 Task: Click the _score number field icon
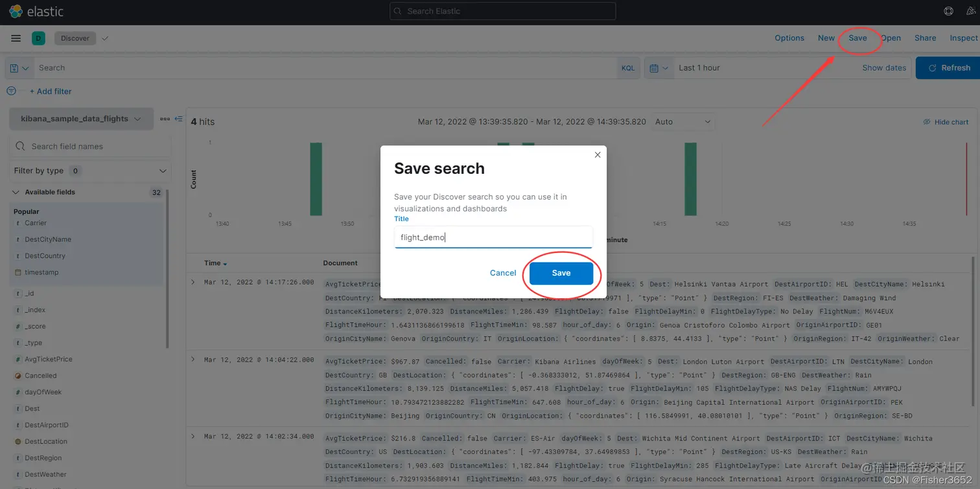(x=18, y=326)
